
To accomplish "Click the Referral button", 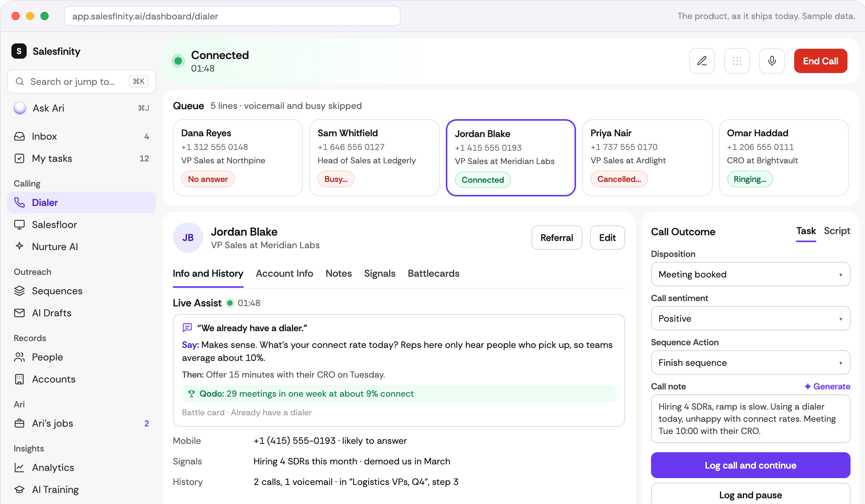I will [557, 238].
